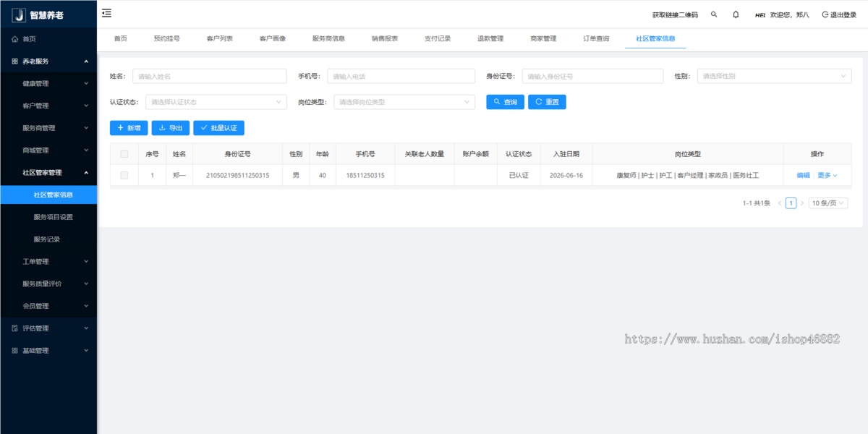Expand 服务商管理 in the sidebar
Image resolution: width=868 pixels, height=434 pixels.
click(x=48, y=128)
